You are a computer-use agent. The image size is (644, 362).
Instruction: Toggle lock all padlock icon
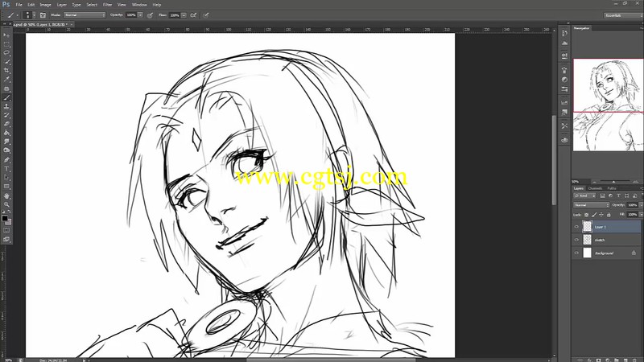click(609, 215)
